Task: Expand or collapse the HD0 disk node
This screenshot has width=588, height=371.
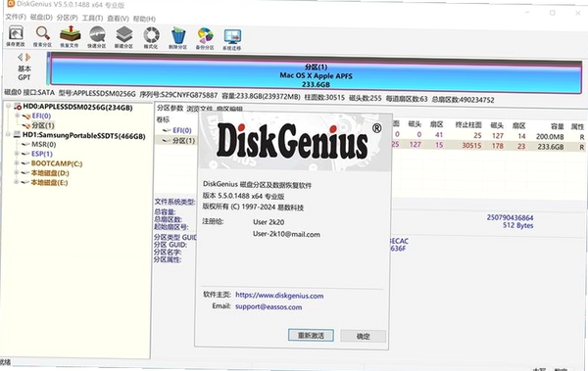Action: click(x=8, y=106)
